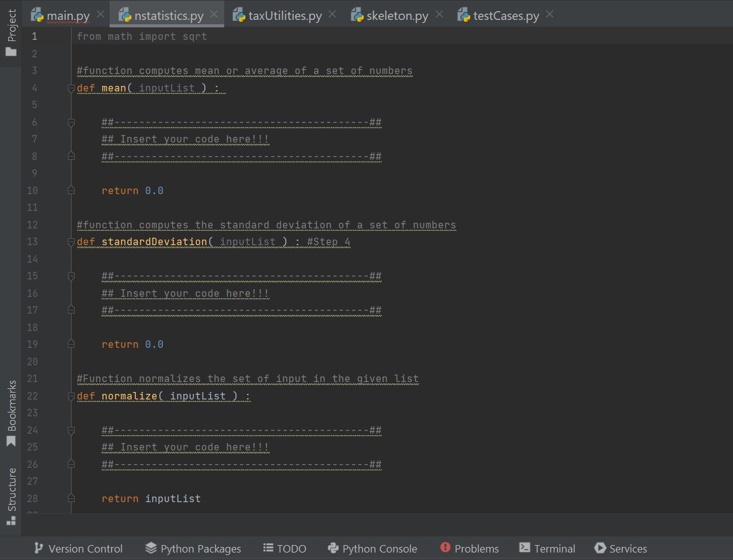Open the Python Packages tool window
This screenshot has height=560, width=733.
[193, 548]
